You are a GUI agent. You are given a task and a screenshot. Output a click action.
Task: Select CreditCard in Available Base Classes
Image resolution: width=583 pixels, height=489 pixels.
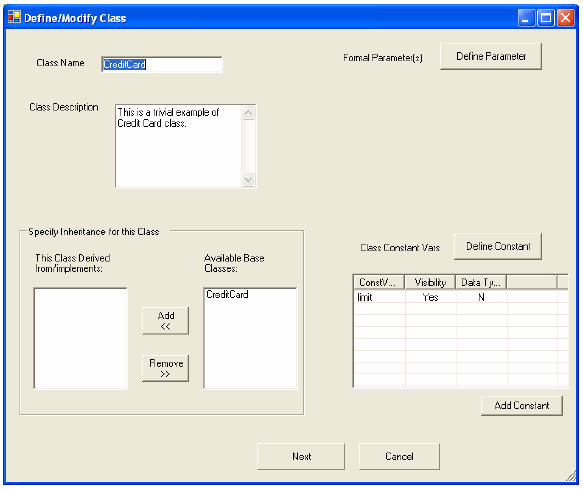coord(227,295)
